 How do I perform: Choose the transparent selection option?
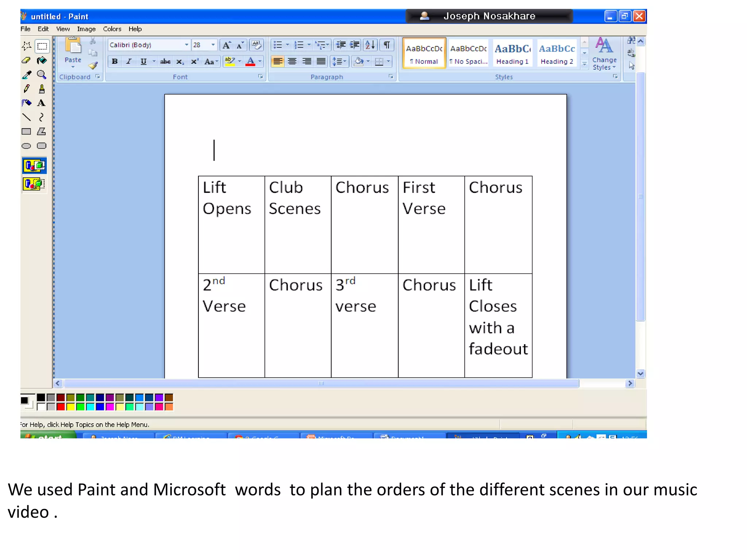coord(34,184)
